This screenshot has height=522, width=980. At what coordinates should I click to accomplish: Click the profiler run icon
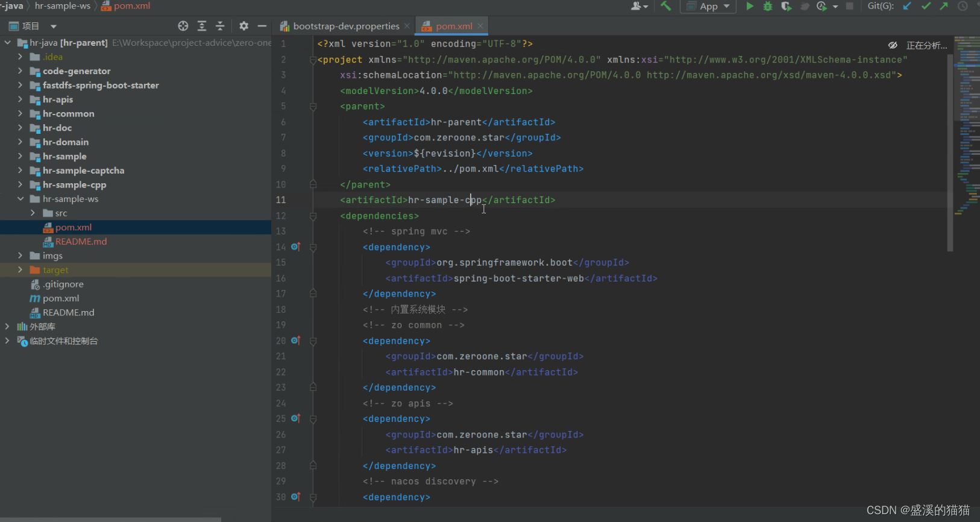[x=821, y=6]
